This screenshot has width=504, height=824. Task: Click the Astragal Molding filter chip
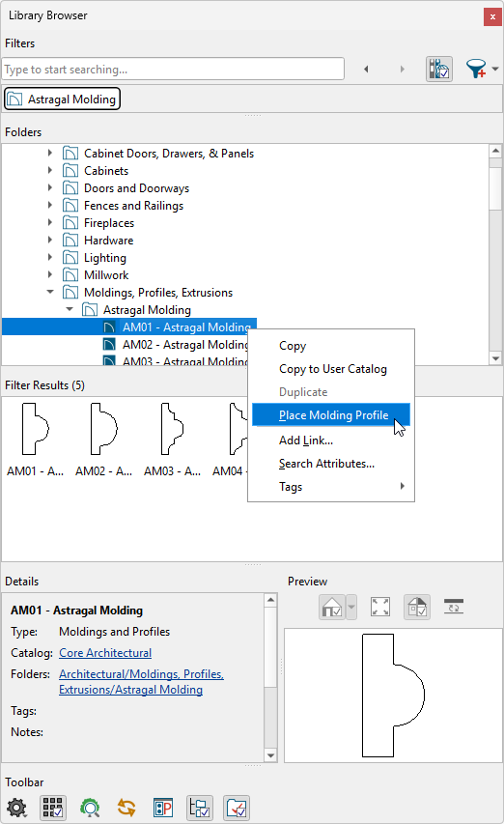pyautogui.click(x=63, y=99)
